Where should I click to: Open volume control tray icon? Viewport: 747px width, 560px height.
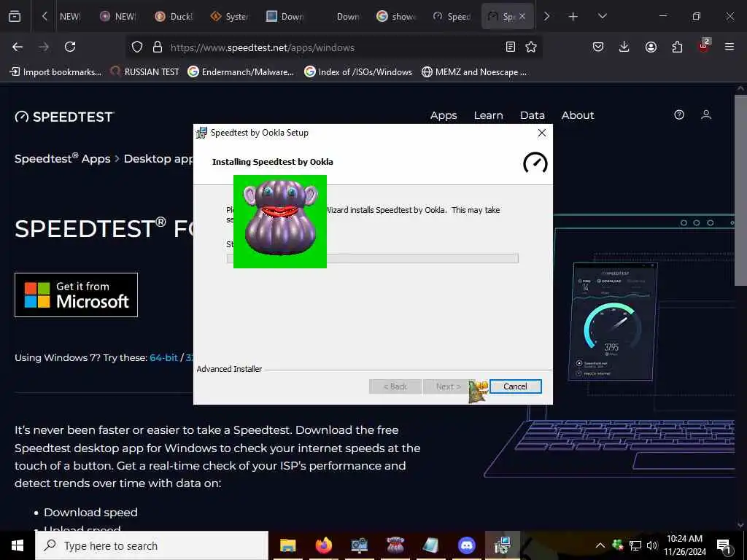(652, 545)
